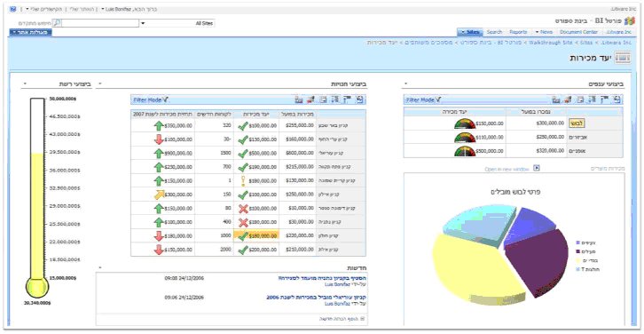Open the Document Center tab
Screen dimensions: 644x334
coord(578,32)
